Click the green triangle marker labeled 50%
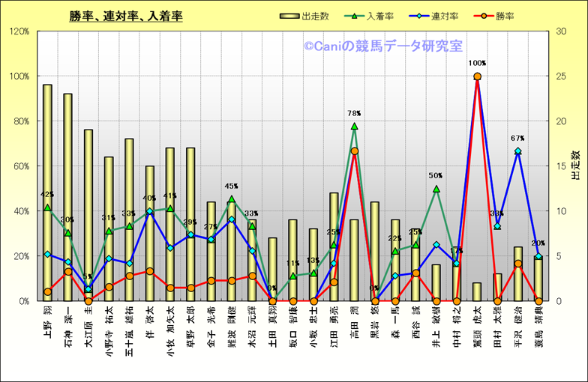This screenshot has height=382, width=588. pyautogui.click(x=436, y=189)
